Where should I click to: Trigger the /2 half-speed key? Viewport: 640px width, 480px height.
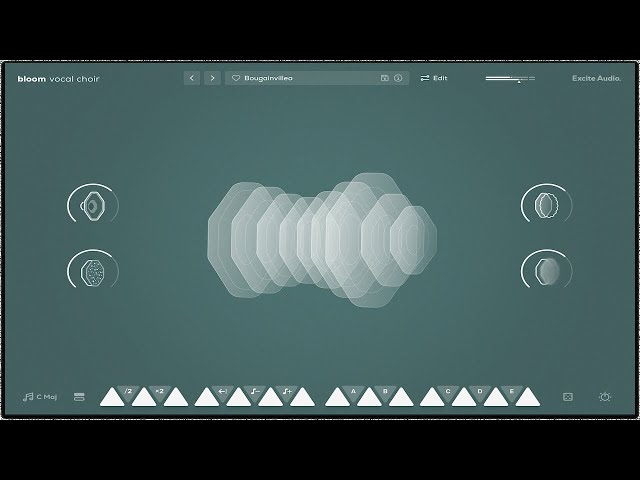click(x=128, y=392)
